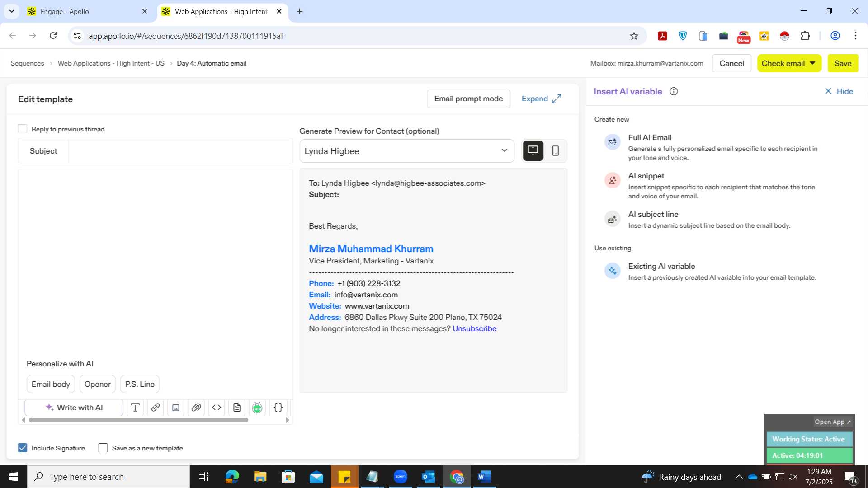Viewport: 868px width, 488px height.
Task: Click the Rainy days ahead weather widget
Action: pos(681,477)
